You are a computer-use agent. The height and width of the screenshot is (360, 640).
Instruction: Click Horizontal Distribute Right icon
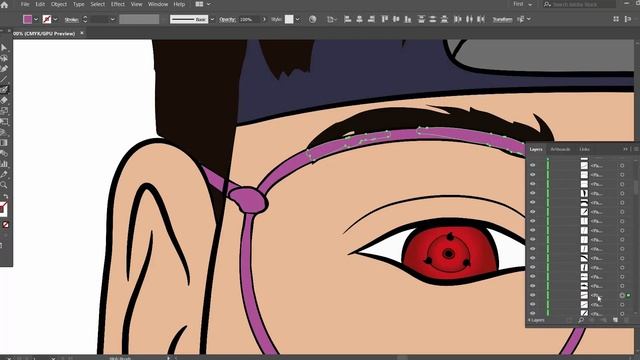click(481, 19)
